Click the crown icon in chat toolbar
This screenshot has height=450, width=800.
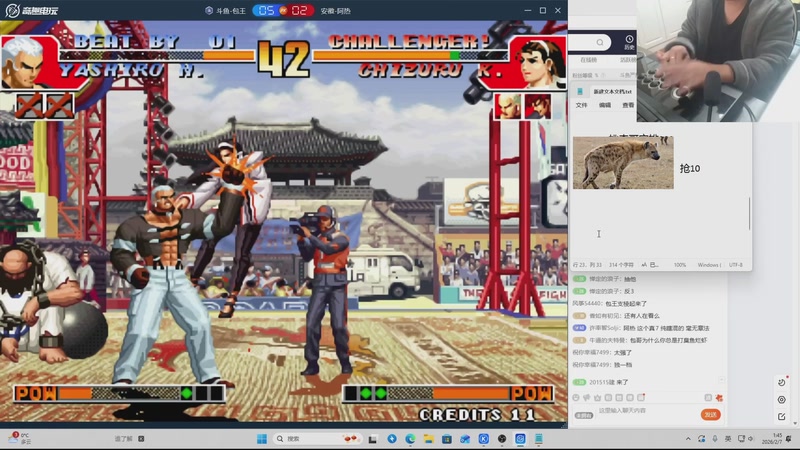(597, 397)
